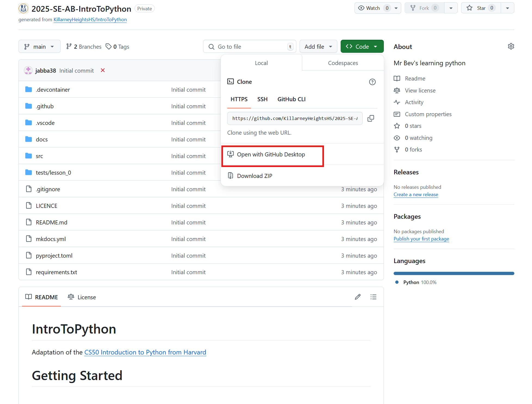Switch to the Codespaces tab
The image size is (532, 404).
(x=343, y=63)
